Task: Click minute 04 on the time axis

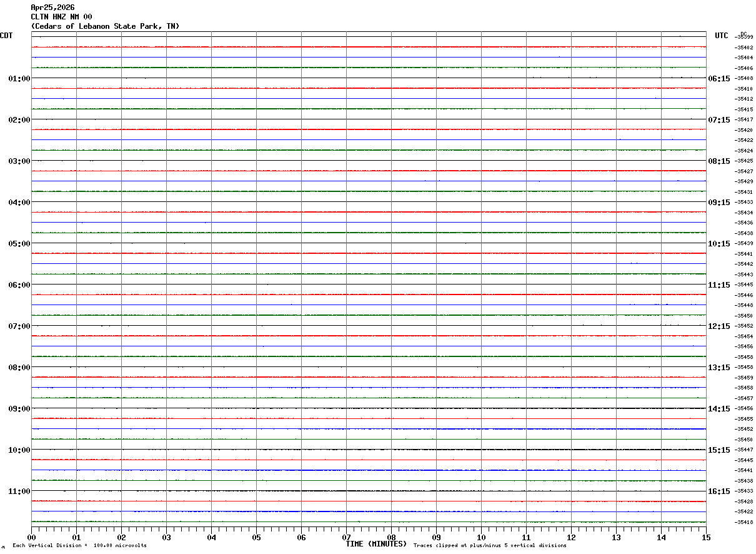Action: [211, 537]
